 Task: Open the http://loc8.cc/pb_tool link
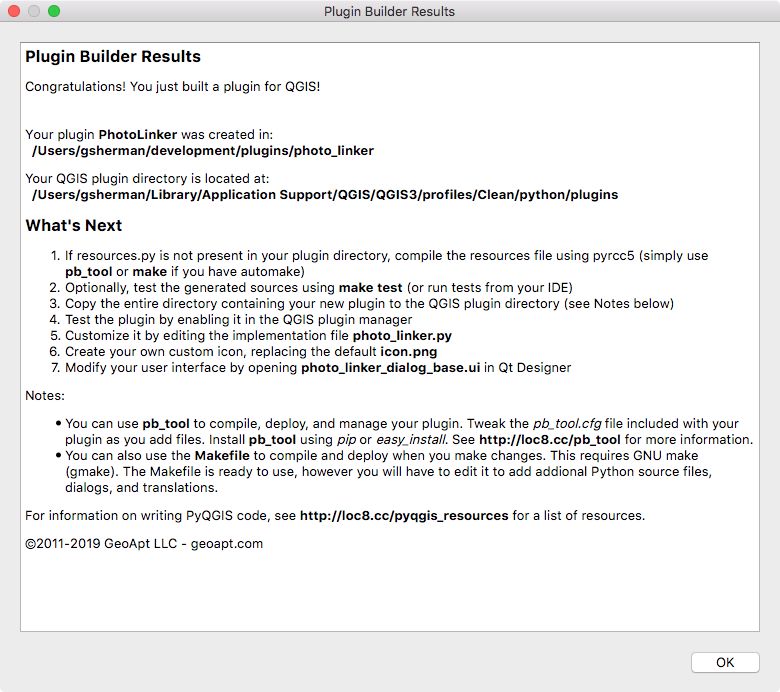549,440
